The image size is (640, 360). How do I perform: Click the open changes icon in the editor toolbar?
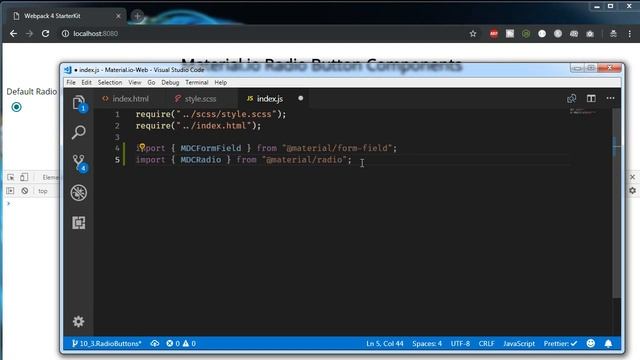pyautogui.click(x=571, y=98)
